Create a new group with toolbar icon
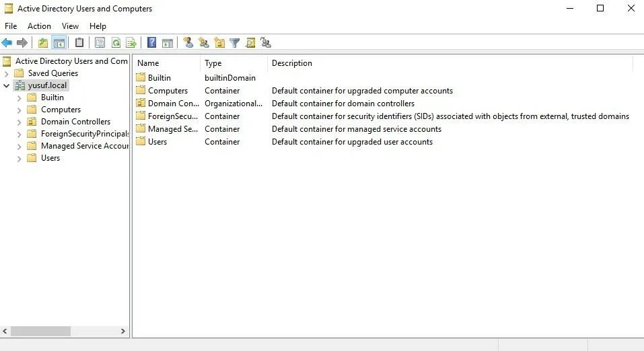 pos(204,42)
